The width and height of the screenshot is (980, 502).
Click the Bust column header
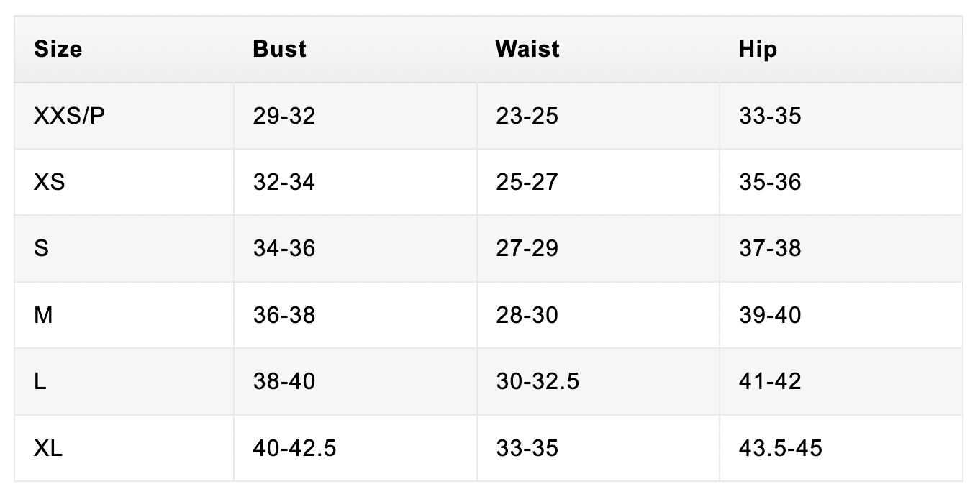280,49
